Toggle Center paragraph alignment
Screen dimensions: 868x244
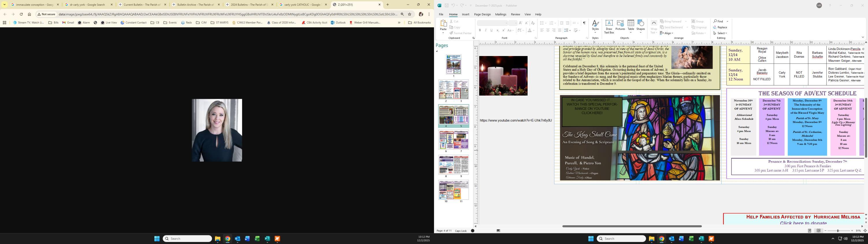coord(548,30)
